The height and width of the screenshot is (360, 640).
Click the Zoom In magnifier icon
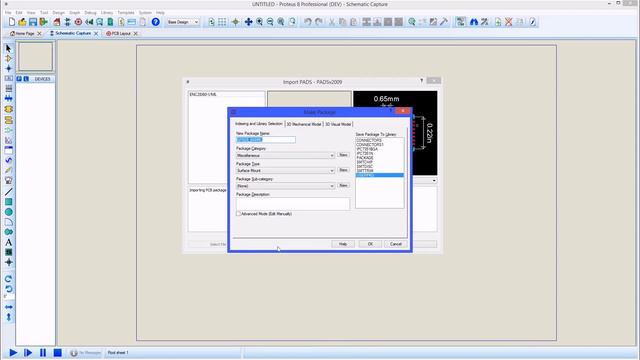(x=260, y=22)
